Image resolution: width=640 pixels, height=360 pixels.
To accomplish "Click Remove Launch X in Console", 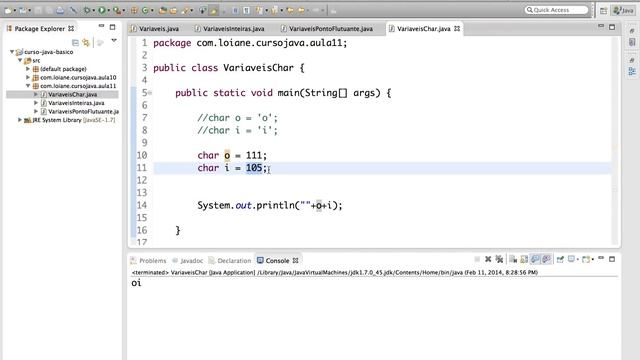I will 488,259.
